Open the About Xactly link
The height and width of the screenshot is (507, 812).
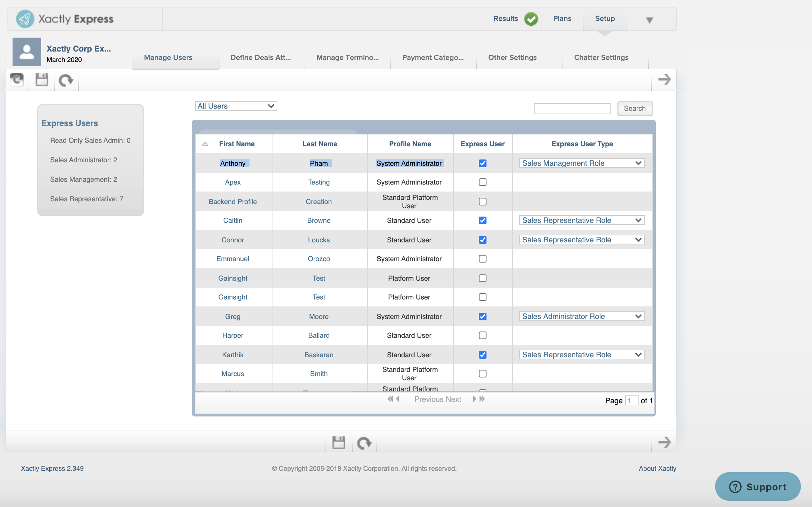657,468
